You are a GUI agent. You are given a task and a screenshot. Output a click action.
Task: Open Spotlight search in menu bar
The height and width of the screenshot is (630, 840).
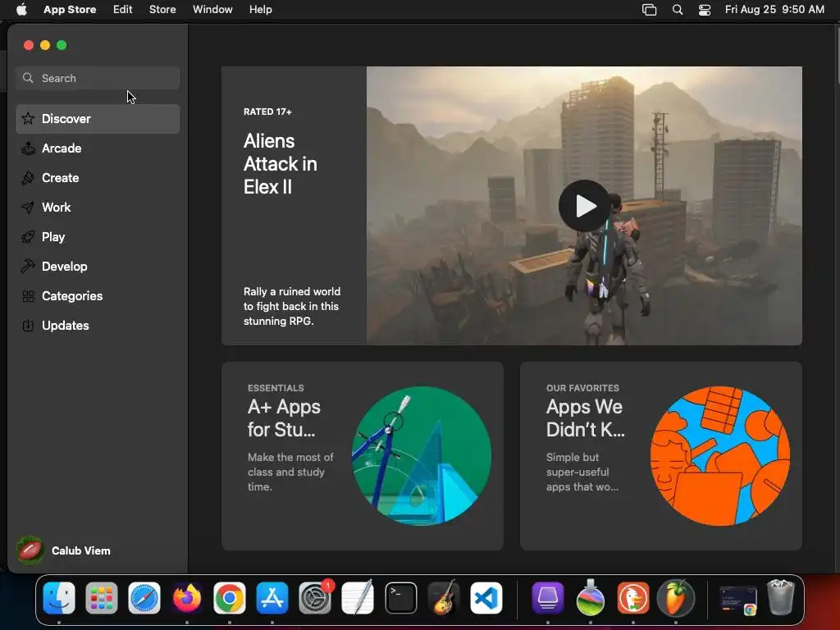tap(677, 10)
